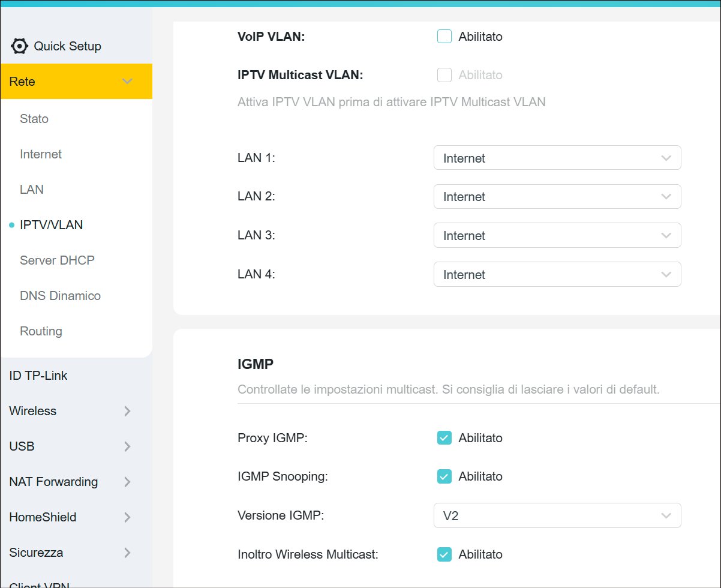The height and width of the screenshot is (588, 721).
Task: Open LAN 4 mode dropdown
Action: (x=557, y=275)
